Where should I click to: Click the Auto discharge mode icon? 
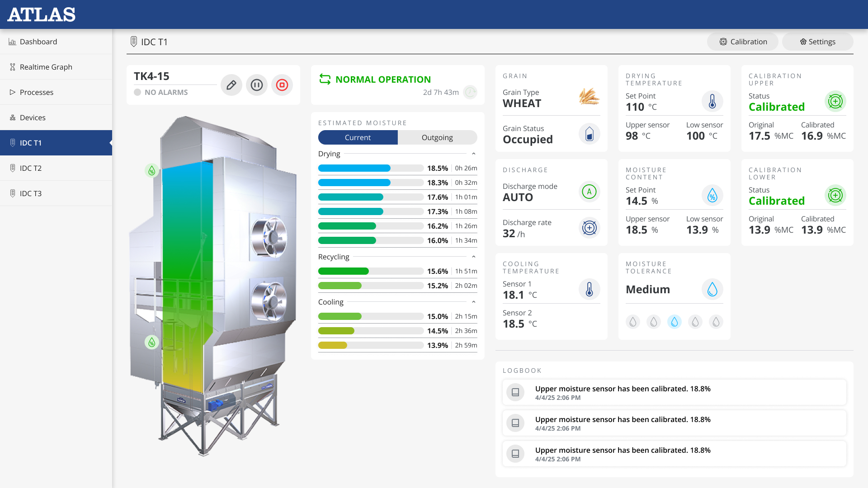coord(589,192)
